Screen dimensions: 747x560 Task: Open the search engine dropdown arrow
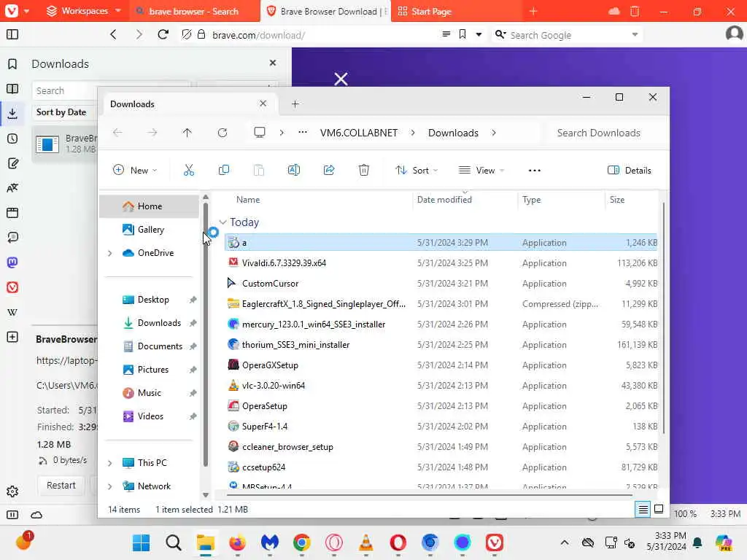click(635, 35)
